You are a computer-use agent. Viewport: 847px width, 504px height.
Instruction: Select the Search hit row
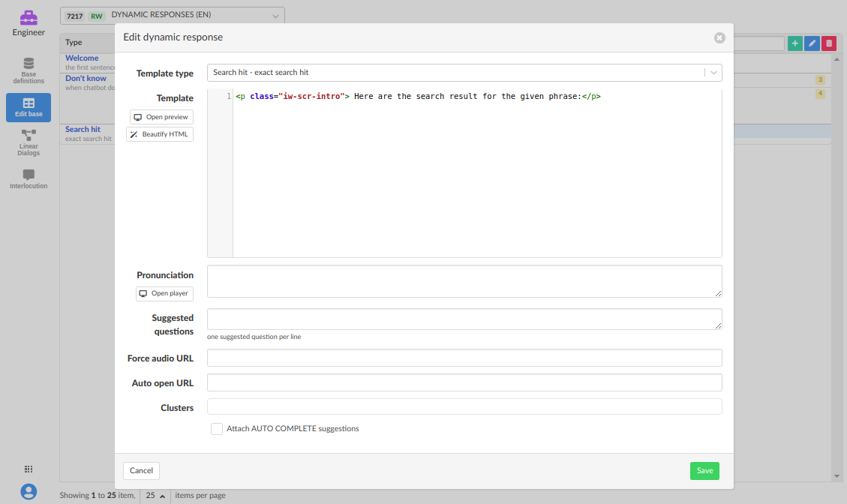point(88,134)
